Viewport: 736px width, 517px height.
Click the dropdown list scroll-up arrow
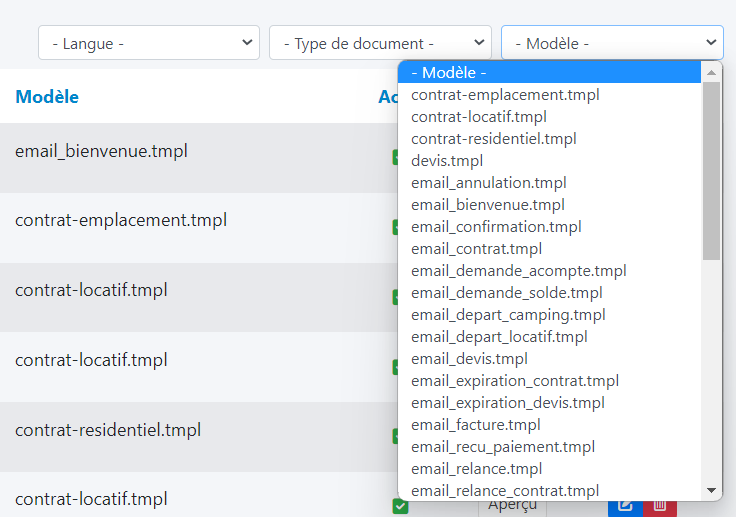(x=712, y=73)
